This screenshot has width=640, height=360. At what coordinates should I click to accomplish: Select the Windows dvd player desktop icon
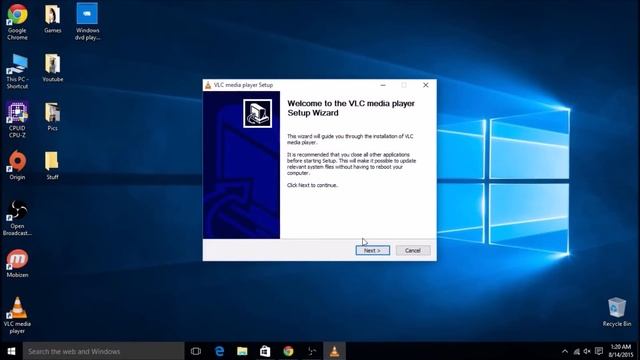[87, 21]
